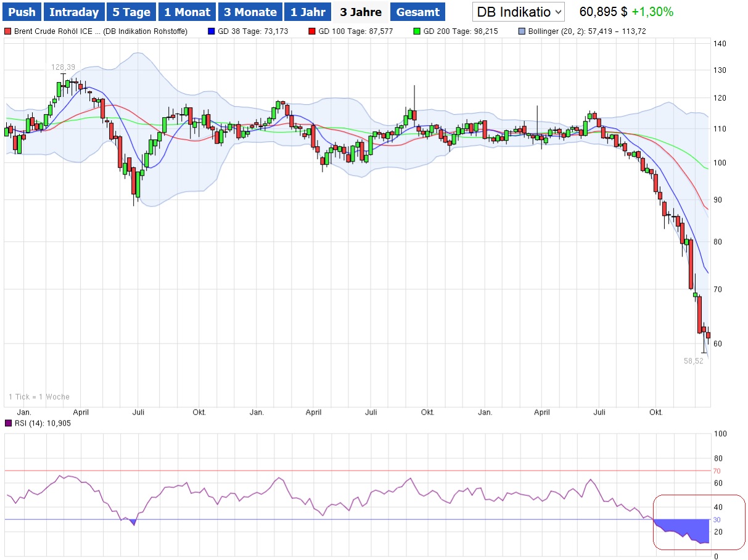Viewport: 748px width, 560px height.
Task: Click the green GD 200 Tage swatch
Action: (417, 31)
